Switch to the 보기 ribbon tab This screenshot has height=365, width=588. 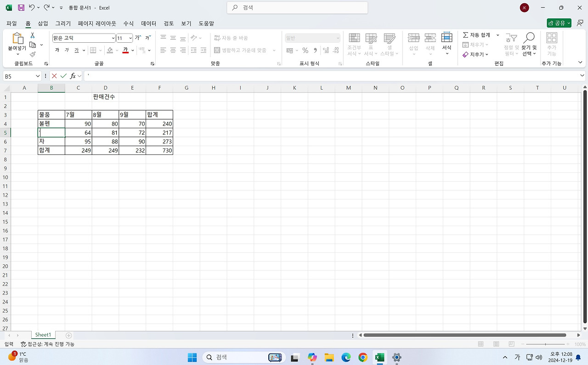186,23
